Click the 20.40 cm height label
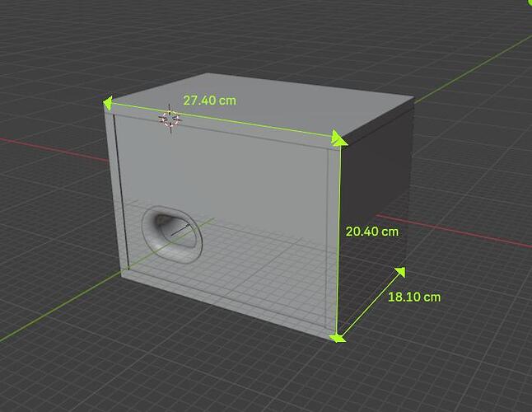532x412 pixels. click(371, 232)
